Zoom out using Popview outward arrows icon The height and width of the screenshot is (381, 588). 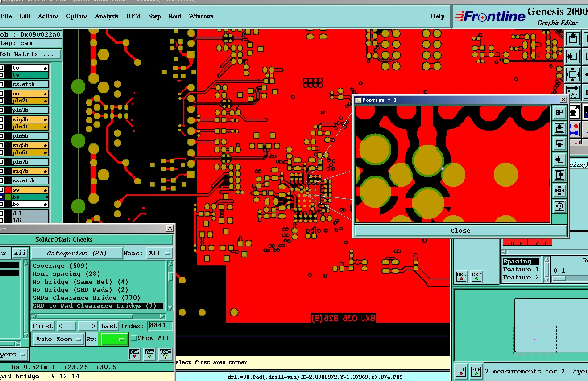click(559, 206)
